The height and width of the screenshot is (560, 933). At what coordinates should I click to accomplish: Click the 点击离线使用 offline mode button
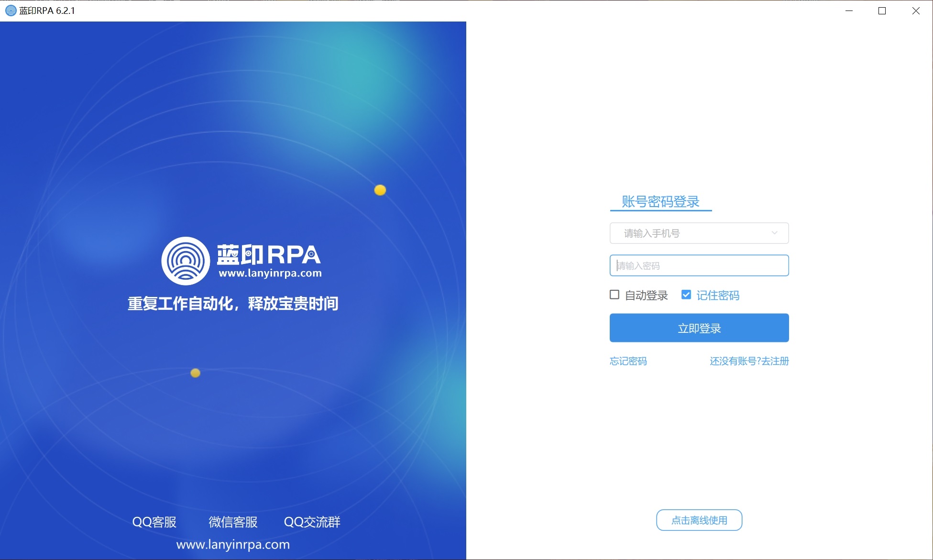click(x=699, y=520)
